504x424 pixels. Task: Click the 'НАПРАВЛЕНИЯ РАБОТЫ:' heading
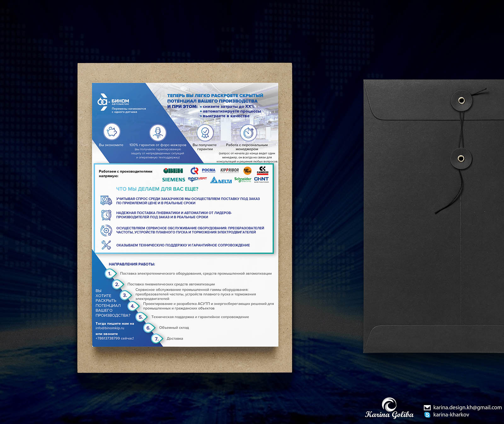click(x=132, y=264)
